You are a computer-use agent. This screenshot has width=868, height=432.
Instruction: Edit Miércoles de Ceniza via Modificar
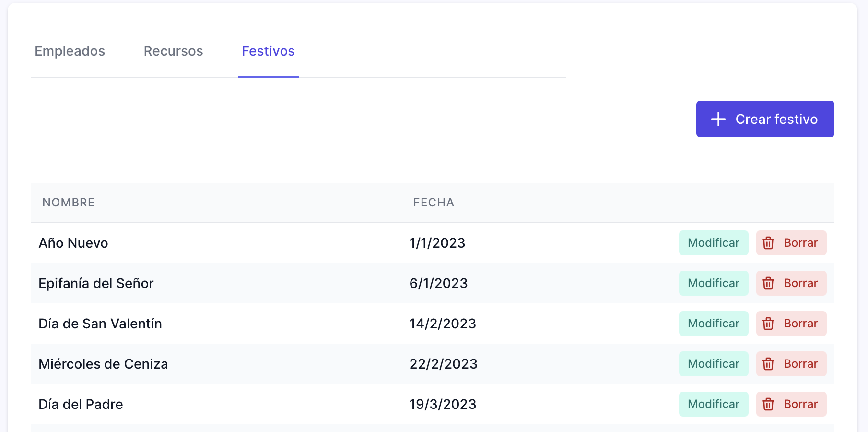point(714,364)
